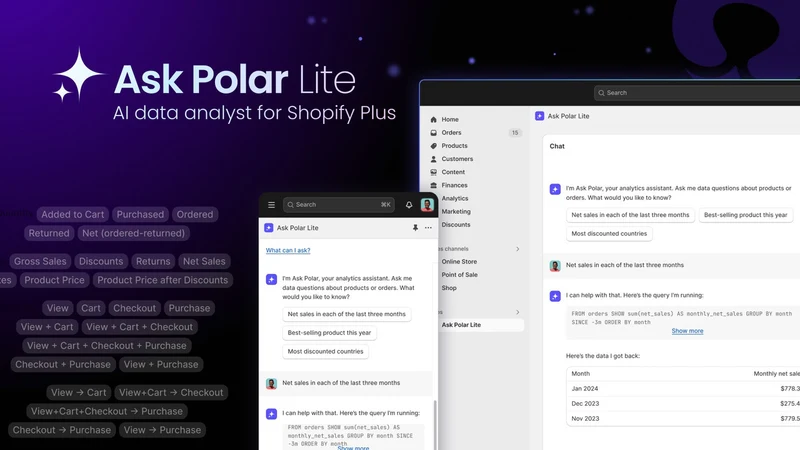The image size is (800, 450).
Task: Click the Customers person icon
Action: 434,159
